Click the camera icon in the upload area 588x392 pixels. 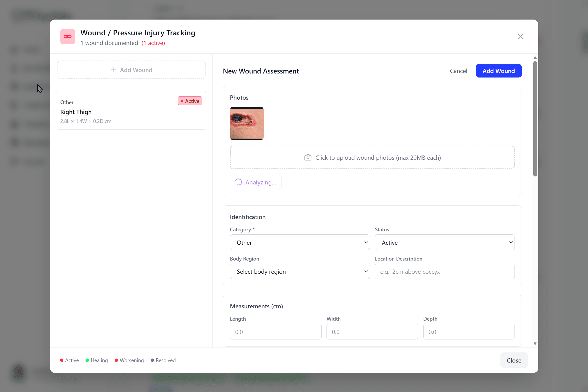(x=307, y=158)
